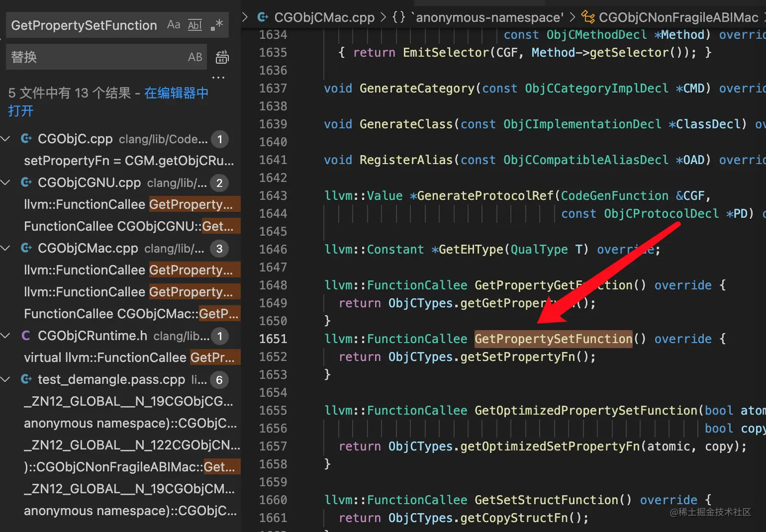This screenshot has width=766, height=532.
Task: Click GetEHType on line 1646
Action: pyautogui.click(x=471, y=249)
